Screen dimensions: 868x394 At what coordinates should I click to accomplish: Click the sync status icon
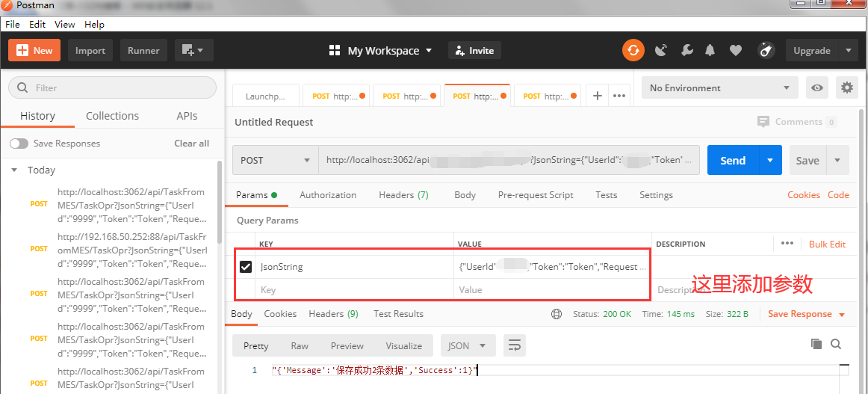point(633,50)
